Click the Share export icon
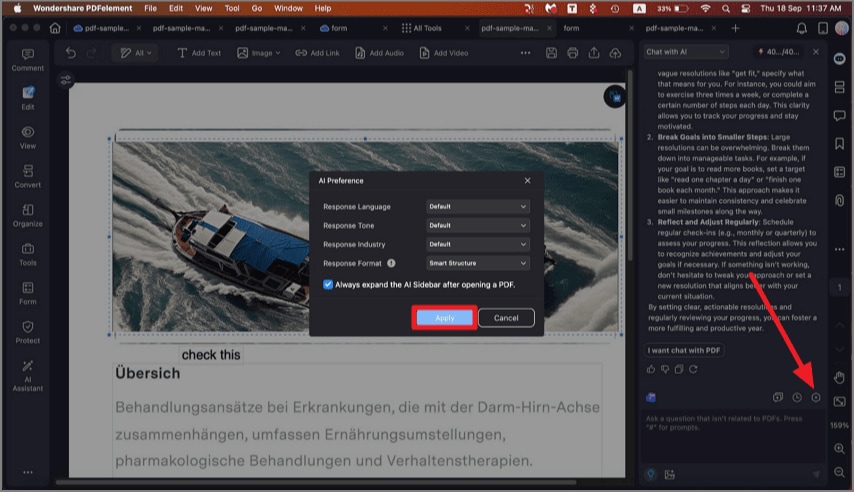 (594, 53)
